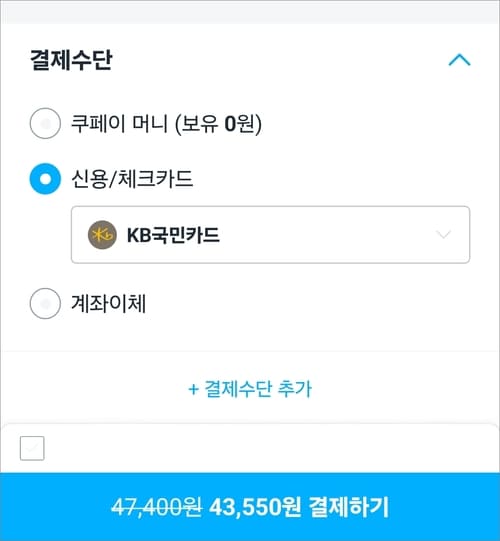Collapse the 결제수단 section with the up chevron
The width and height of the screenshot is (500, 541).
(459, 60)
